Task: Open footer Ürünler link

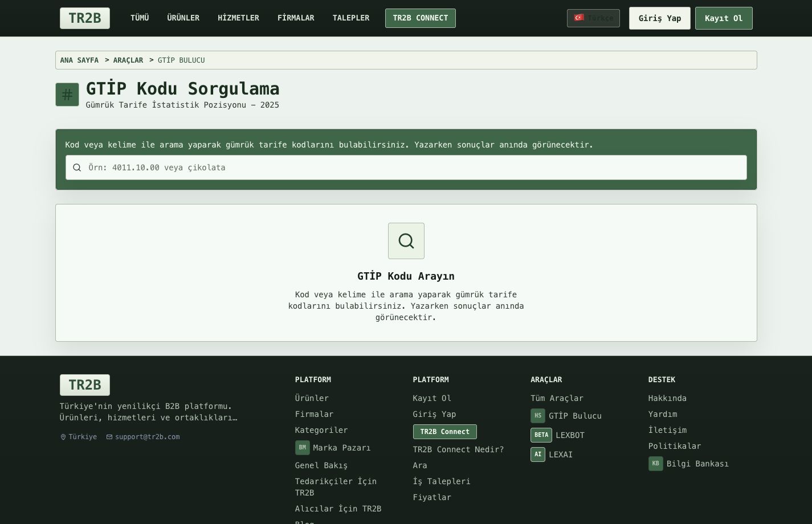Action: [x=312, y=398]
